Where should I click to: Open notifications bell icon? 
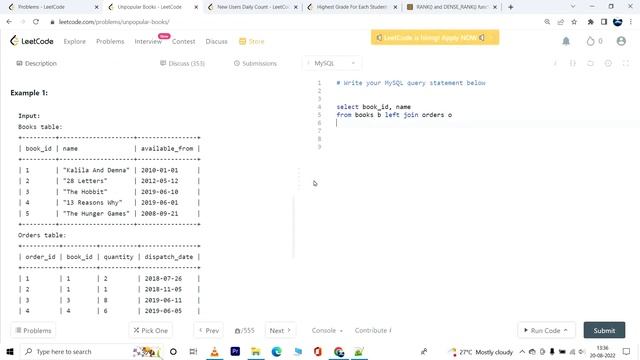[x=566, y=41]
